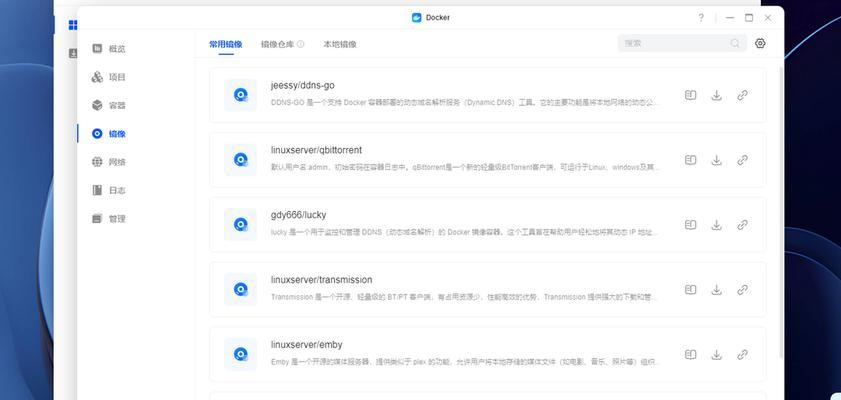Open docs icon for linuxserver/qbittorrent
Image resolution: width=841 pixels, height=400 pixels.
(x=690, y=160)
